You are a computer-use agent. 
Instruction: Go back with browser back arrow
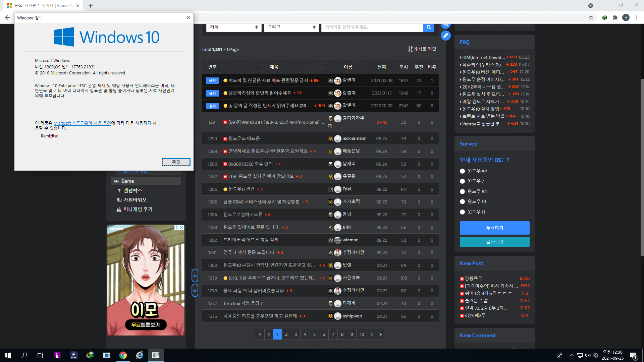coord(7,17)
